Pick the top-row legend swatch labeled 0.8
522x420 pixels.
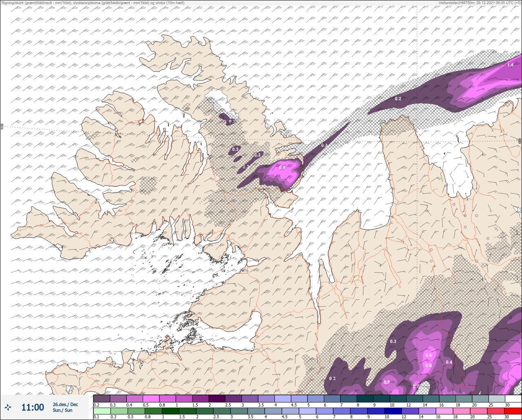pyautogui.click(x=168, y=398)
